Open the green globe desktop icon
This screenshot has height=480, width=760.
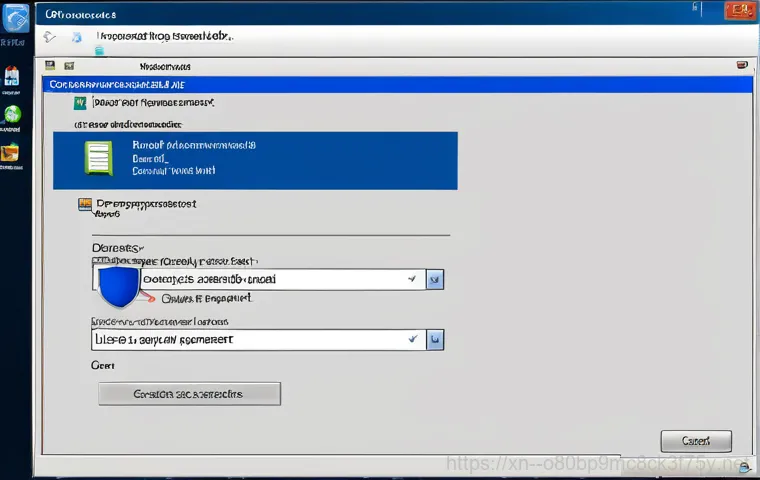13,114
